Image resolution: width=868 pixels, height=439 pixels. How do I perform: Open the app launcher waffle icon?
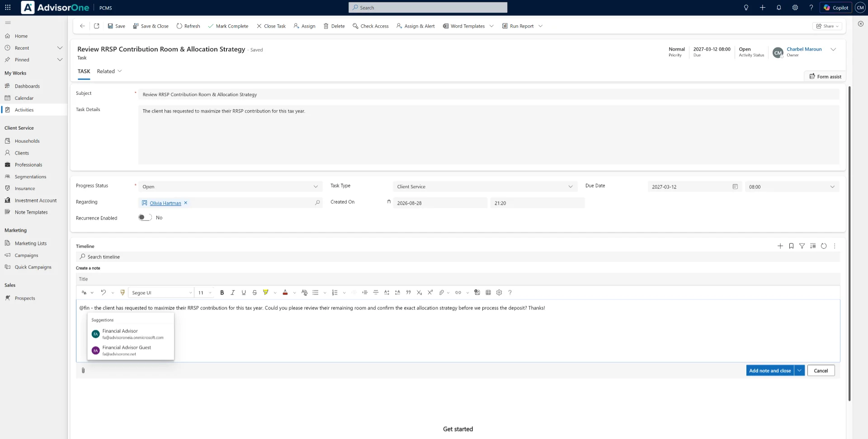[x=8, y=8]
